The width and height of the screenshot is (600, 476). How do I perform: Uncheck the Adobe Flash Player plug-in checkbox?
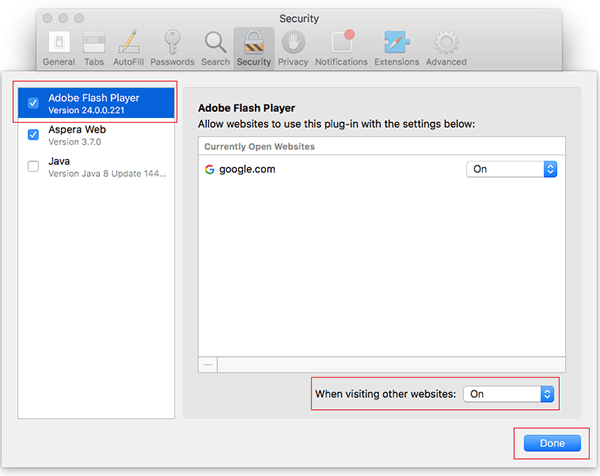(33, 103)
